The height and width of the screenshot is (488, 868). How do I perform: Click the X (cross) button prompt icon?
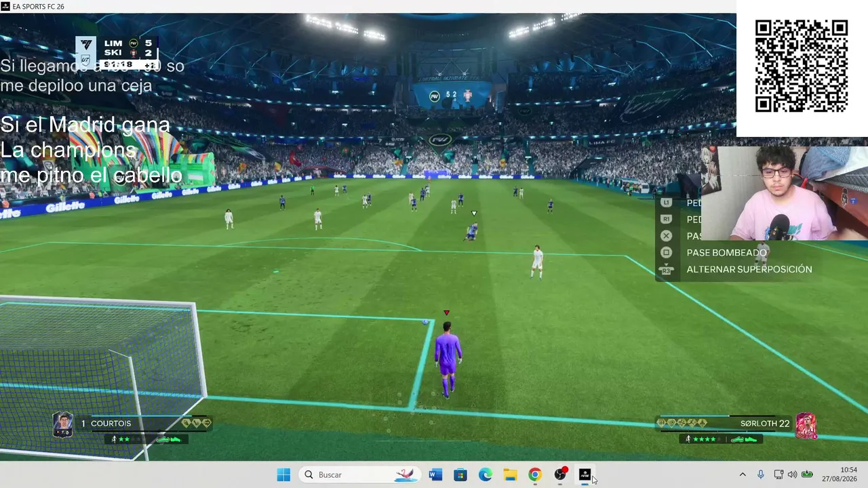[666, 236]
